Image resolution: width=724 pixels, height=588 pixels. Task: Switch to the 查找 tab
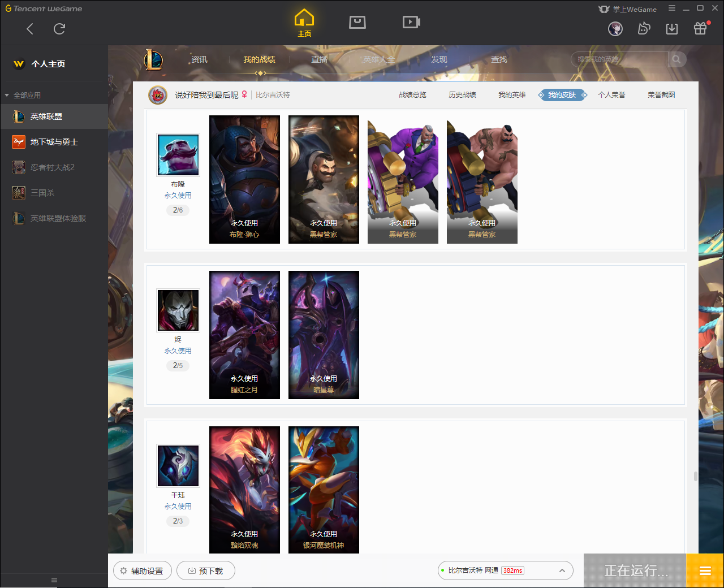(x=499, y=59)
